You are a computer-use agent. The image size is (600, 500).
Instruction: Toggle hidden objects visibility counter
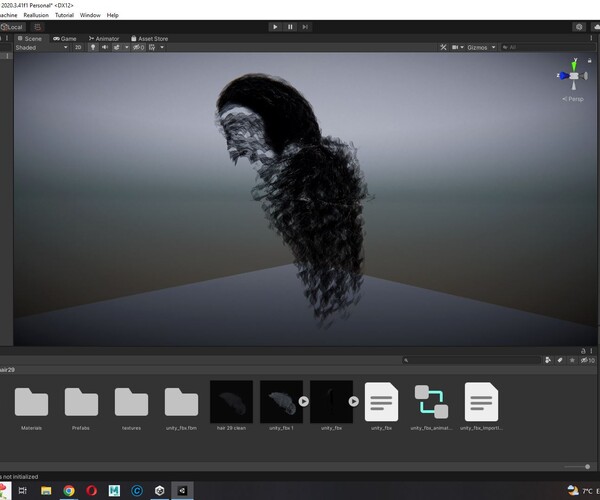click(139, 47)
